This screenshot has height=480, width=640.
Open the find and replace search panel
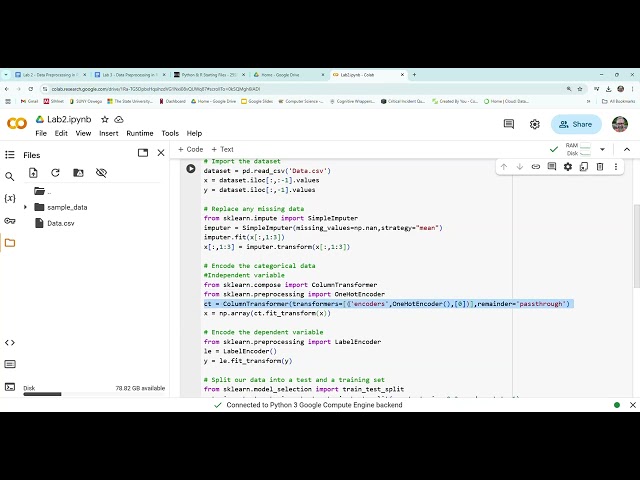10,176
